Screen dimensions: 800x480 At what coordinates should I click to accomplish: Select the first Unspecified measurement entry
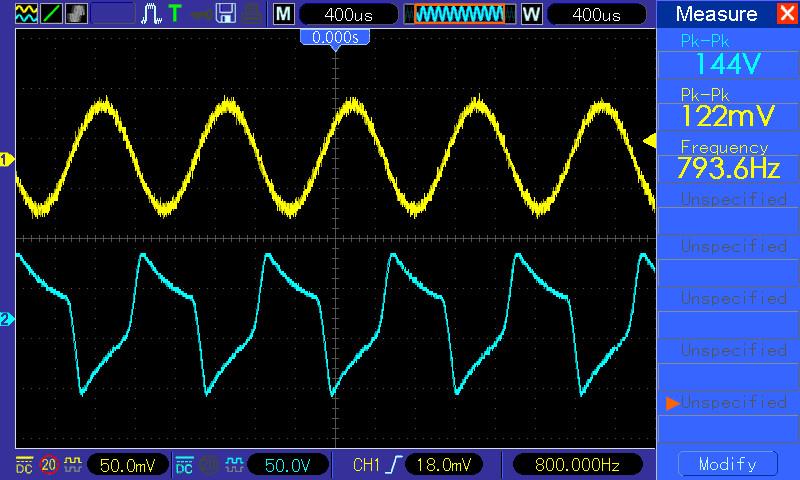tap(727, 200)
